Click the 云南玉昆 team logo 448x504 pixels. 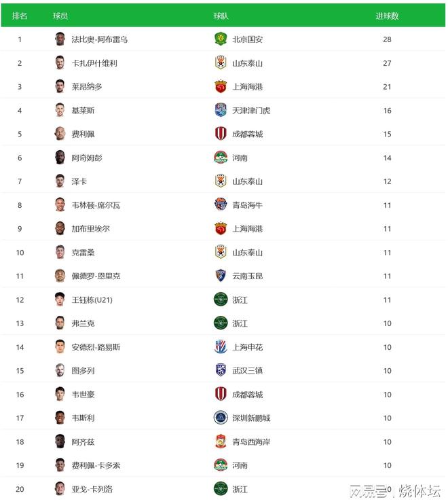[x=220, y=276]
